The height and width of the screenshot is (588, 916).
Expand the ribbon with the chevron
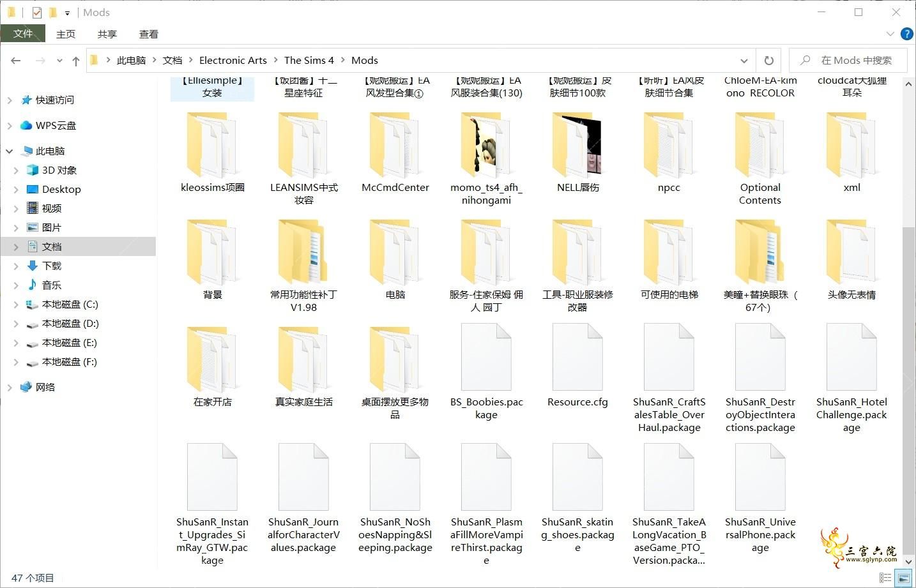(890, 34)
